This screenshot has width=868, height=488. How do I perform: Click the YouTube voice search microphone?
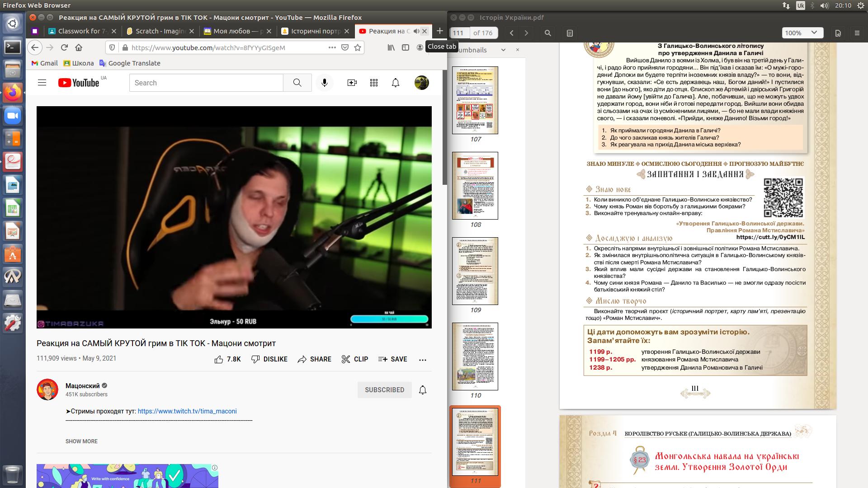pos(324,83)
